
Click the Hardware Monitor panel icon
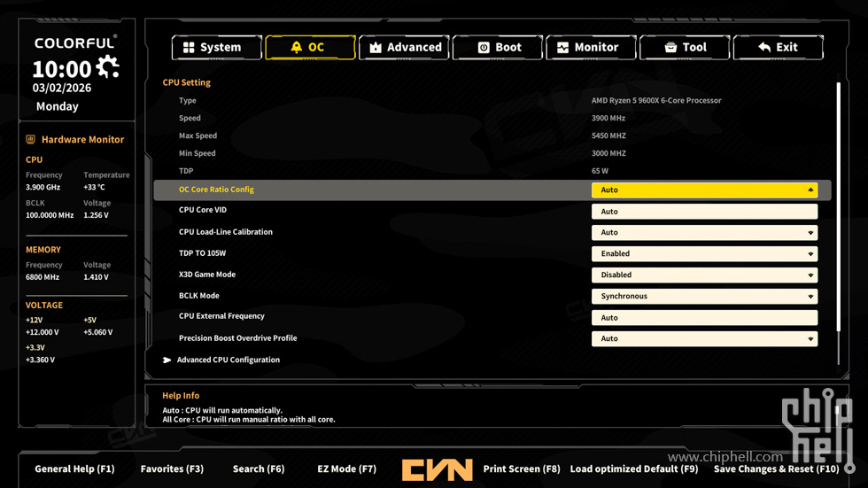pos(31,139)
